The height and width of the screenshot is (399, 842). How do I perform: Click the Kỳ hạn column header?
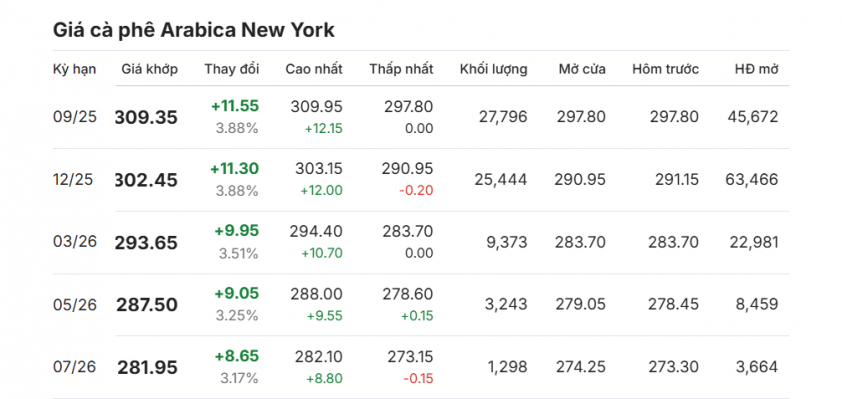click(75, 69)
